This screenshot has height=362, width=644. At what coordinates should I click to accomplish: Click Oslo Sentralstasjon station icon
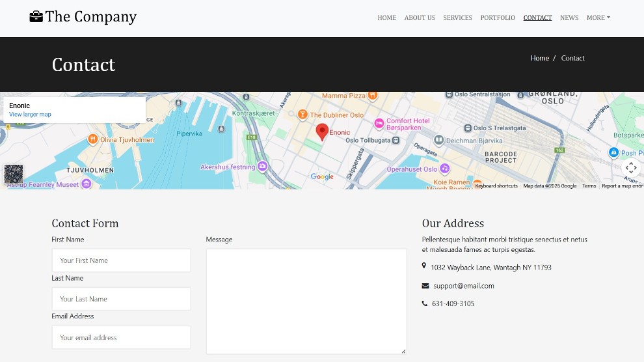(449, 94)
